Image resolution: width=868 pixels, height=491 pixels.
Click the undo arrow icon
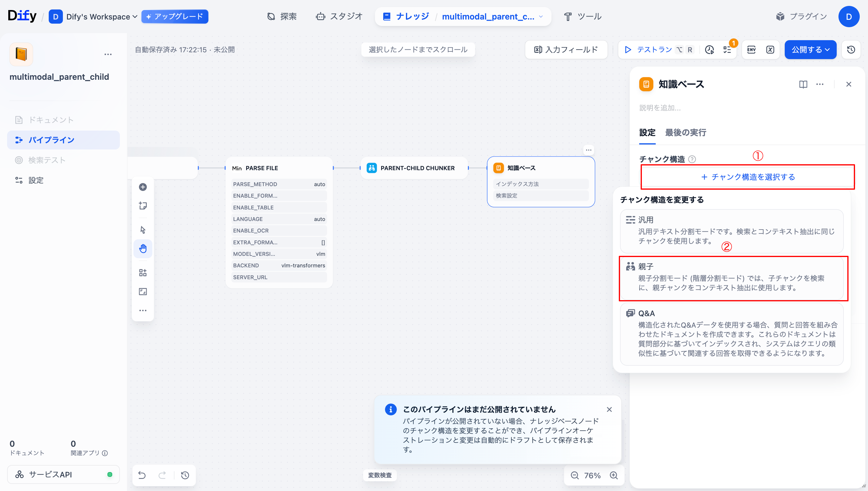click(x=142, y=475)
